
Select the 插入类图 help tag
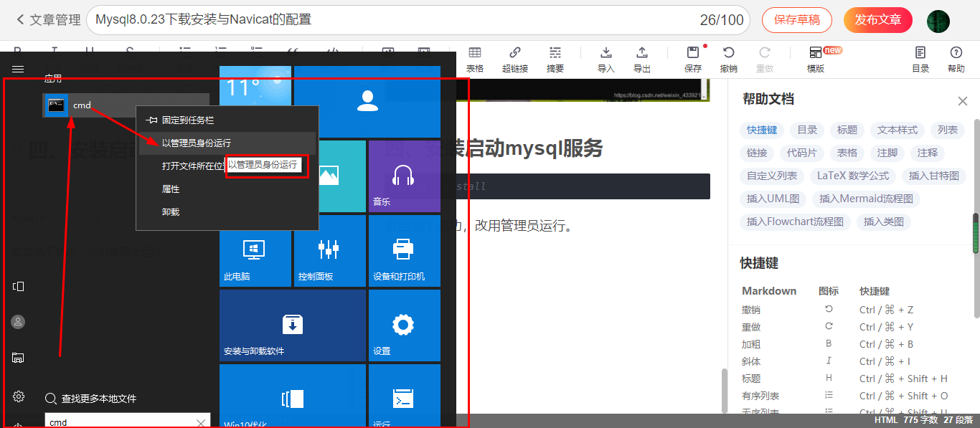click(x=884, y=222)
